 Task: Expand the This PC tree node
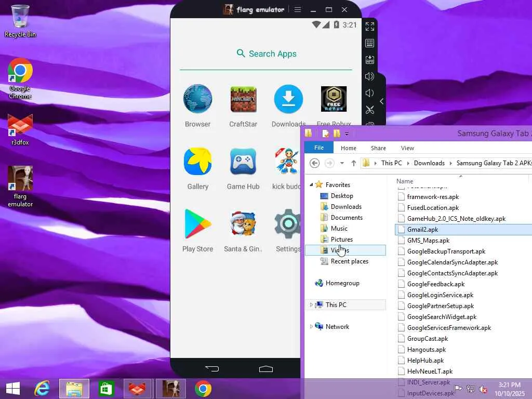click(x=311, y=304)
